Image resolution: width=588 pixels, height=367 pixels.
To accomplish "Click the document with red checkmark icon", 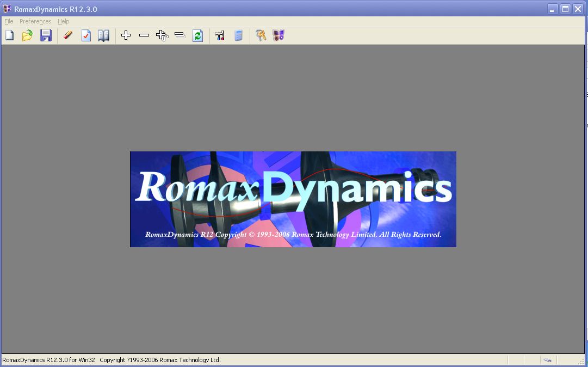I will [86, 35].
